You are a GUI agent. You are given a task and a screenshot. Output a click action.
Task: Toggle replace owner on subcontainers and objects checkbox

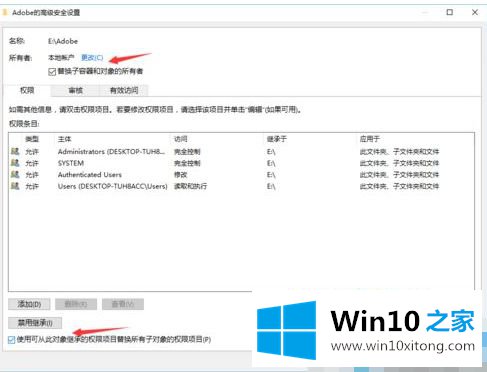point(52,72)
